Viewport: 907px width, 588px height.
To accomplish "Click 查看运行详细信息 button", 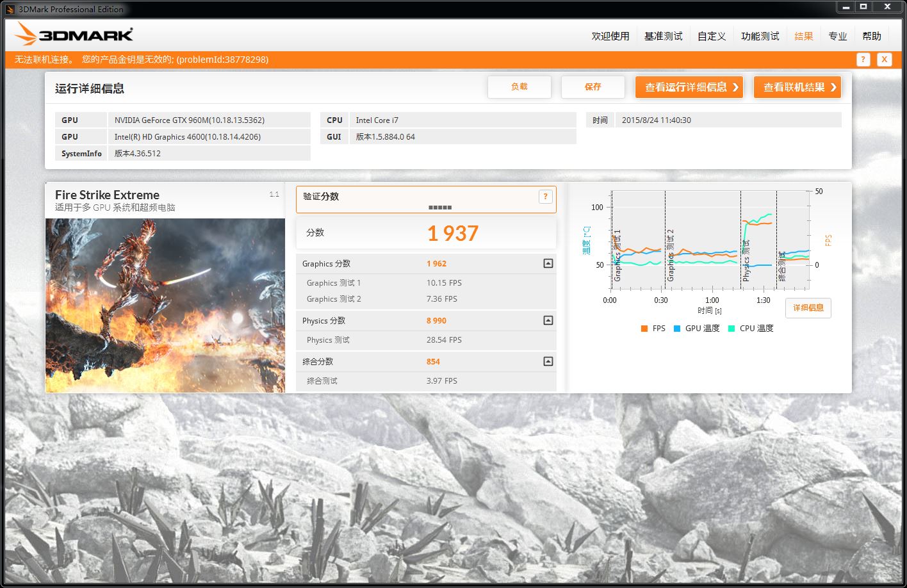I will (x=689, y=87).
